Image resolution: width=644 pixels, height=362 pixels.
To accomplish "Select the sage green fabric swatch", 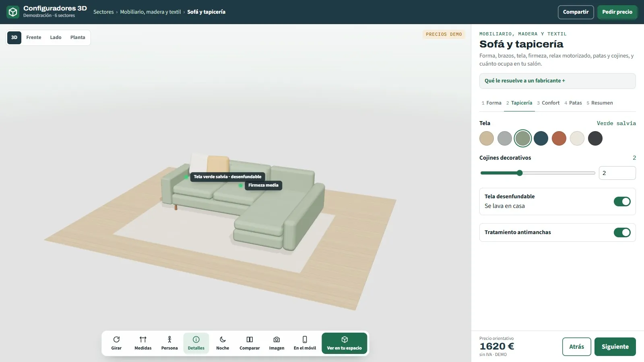I will [523, 138].
